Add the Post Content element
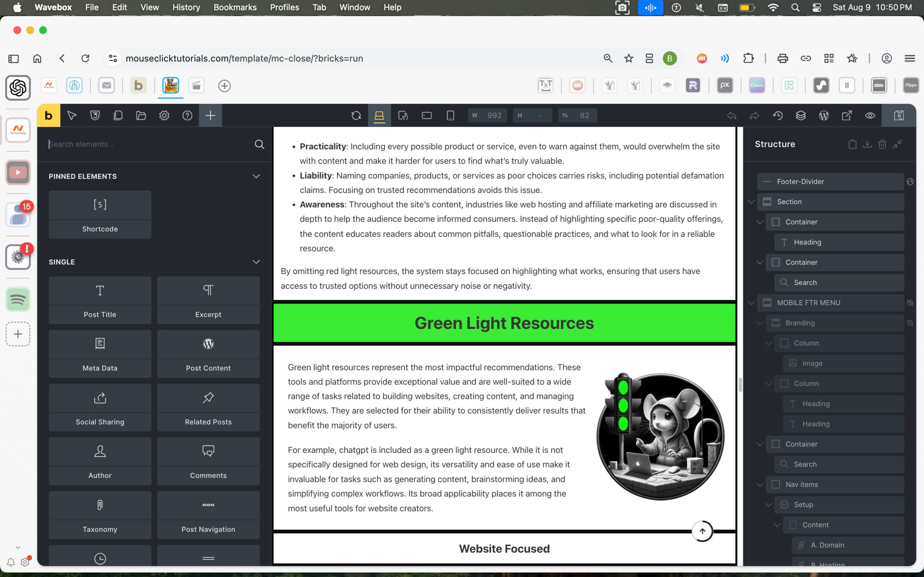Image resolution: width=924 pixels, height=577 pixels. [x=208, y=354]
